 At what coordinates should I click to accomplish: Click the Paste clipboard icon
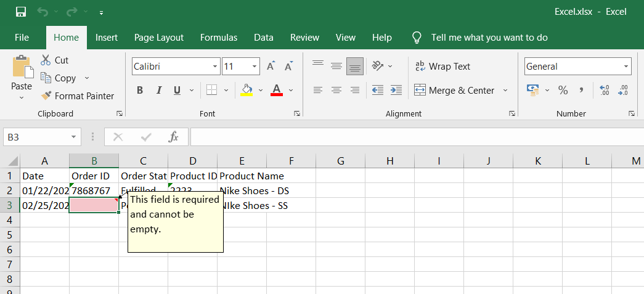[x=22, y=67]
